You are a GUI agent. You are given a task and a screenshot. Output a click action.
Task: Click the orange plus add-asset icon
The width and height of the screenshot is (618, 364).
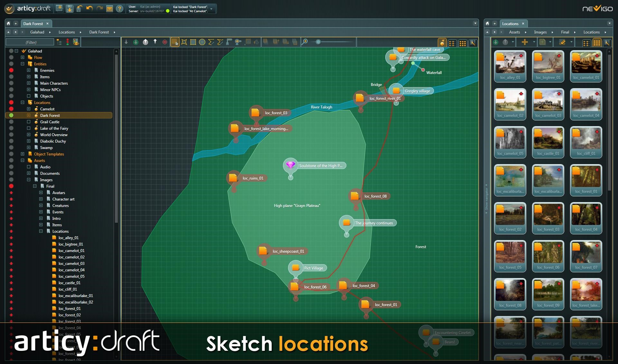click(x=525, y=42)
